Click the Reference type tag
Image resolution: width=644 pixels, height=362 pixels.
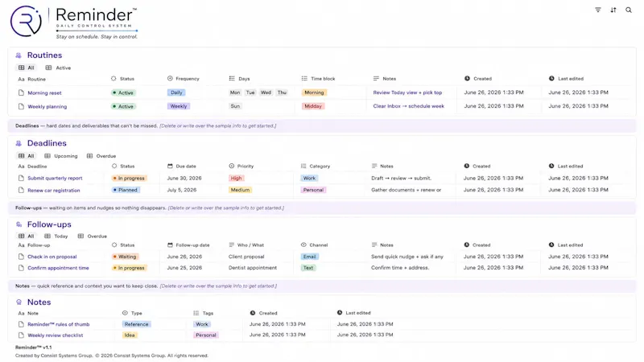click(136, 324)
